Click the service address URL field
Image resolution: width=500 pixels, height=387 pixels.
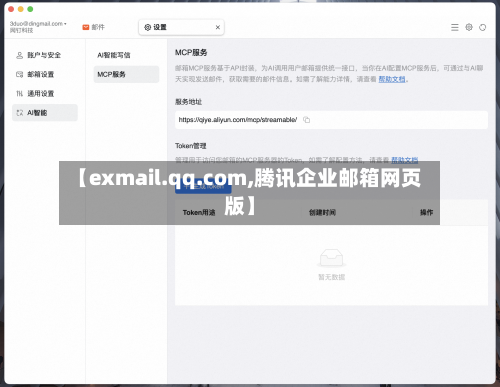coord(331,120)
